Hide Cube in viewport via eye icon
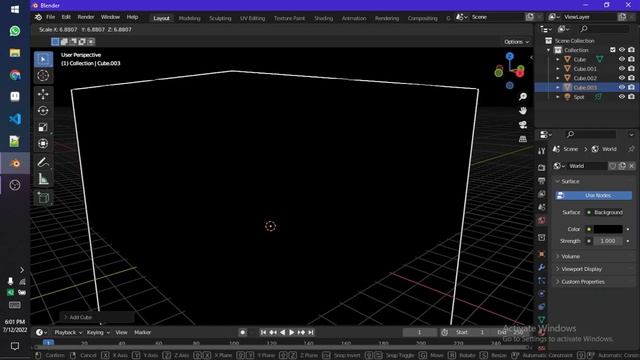 coord(622,59)
